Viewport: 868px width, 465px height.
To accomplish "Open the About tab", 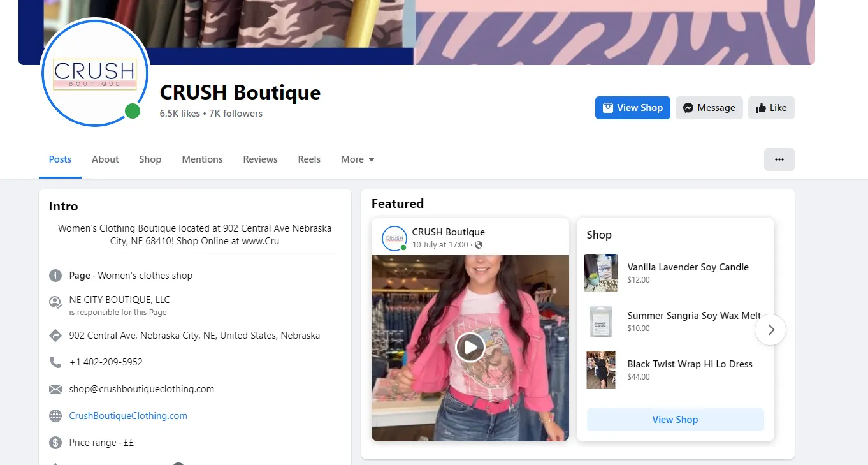I will pyautogui.click(x=105, y=159).
